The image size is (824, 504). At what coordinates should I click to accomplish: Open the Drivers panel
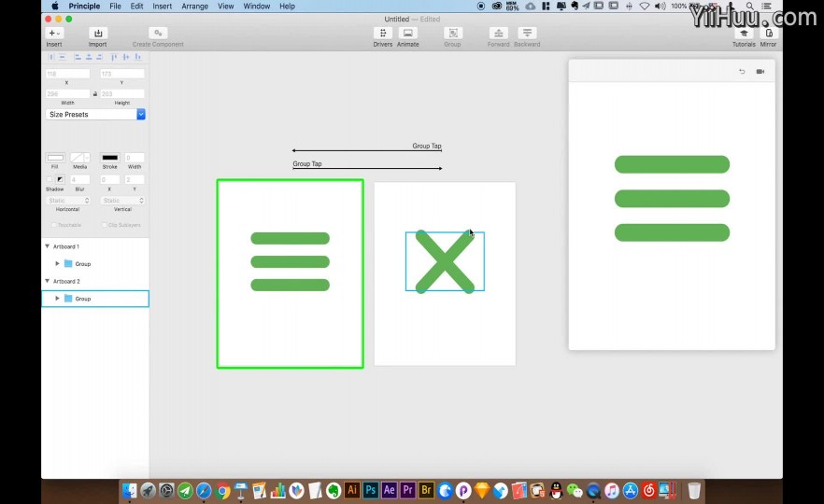point(383,33)
